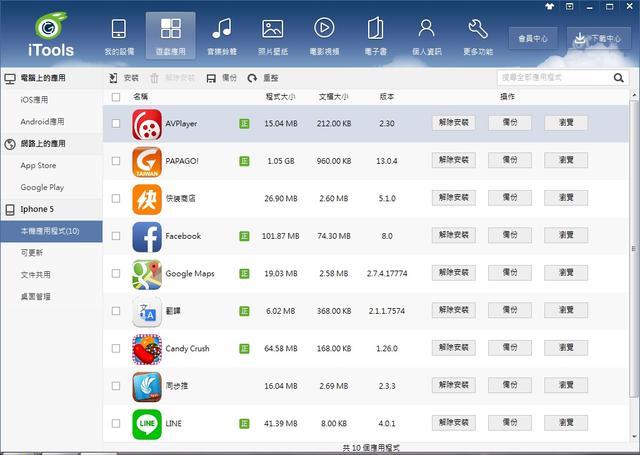
Task: Open Google Play in the sidebar
Action: click(x=42, y=188)
